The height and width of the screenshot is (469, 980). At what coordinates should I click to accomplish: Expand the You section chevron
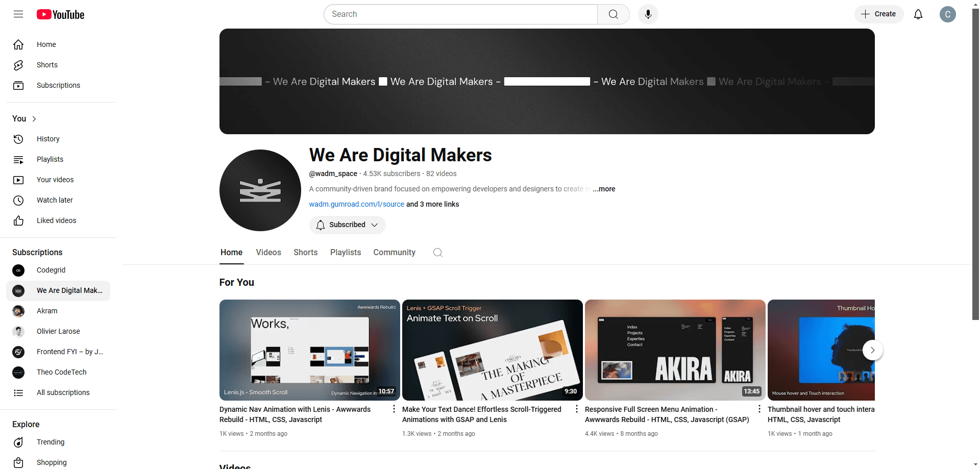(x=34, y=119)
